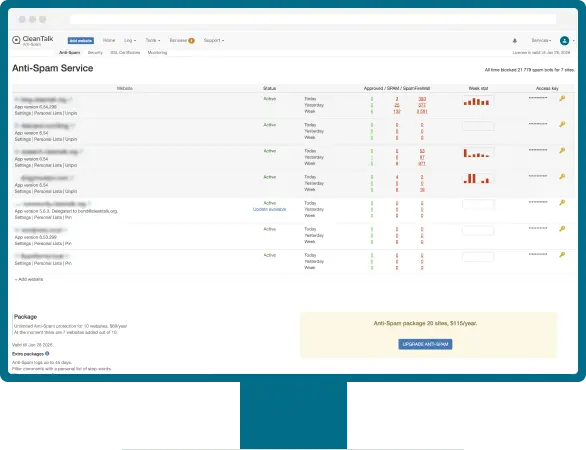Click the user avatar icon
The height and width of the screenshot is (450, 586).
564,40
